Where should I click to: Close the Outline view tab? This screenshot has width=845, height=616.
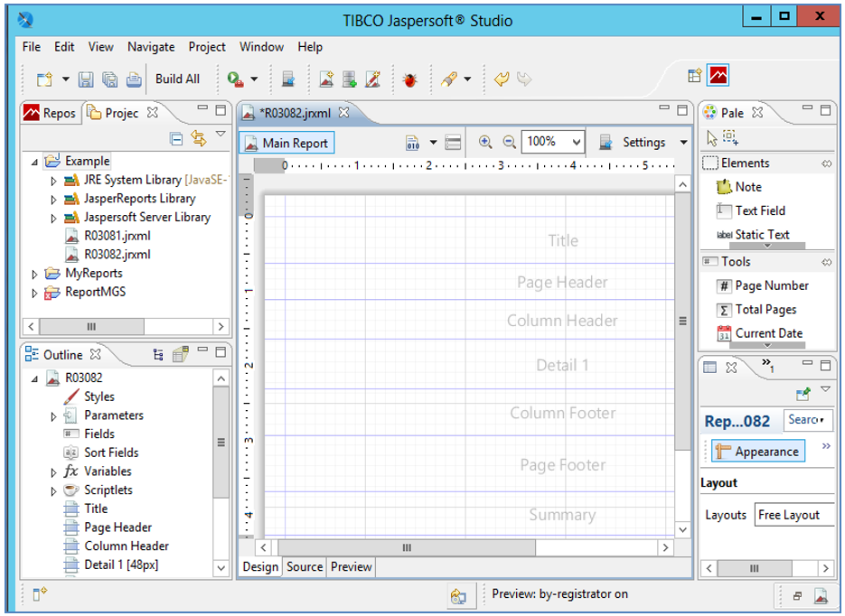coord(96,354)
